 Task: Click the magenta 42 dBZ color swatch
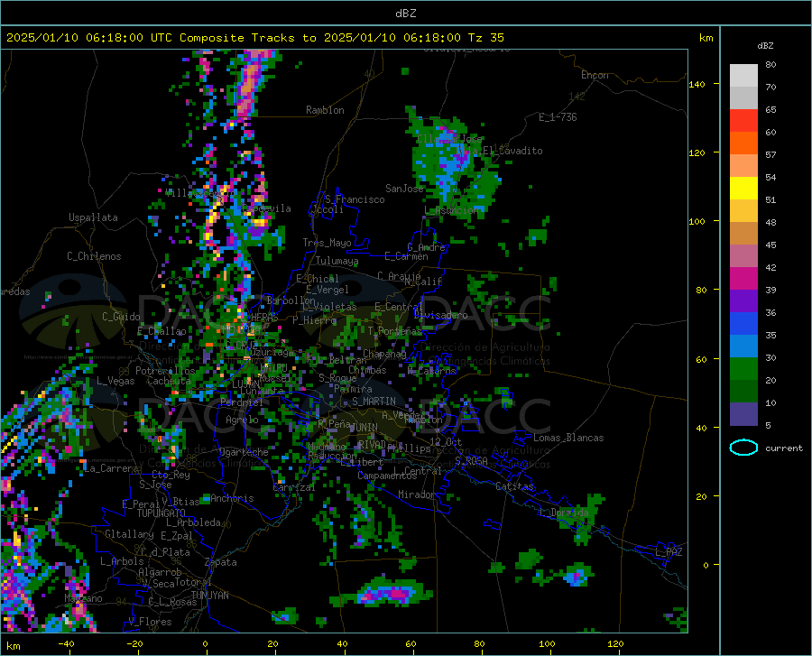743,279
